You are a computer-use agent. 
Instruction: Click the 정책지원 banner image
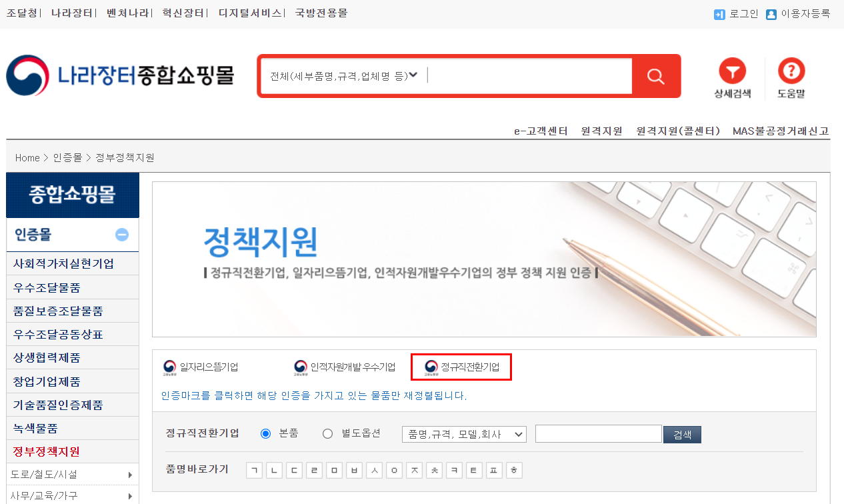(484, 259)
